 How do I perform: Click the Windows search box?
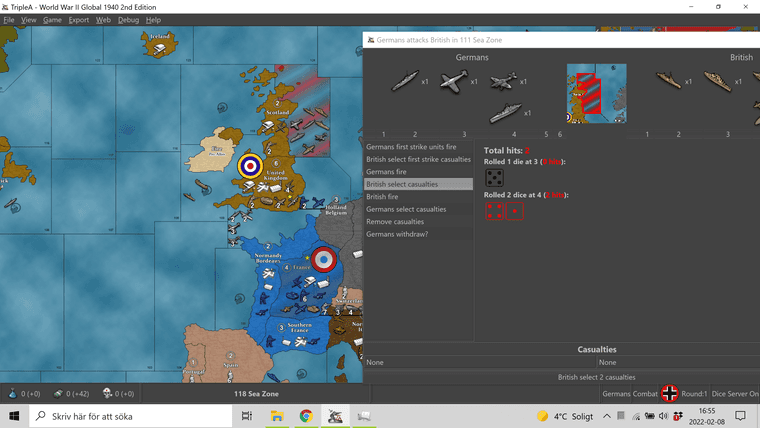click(131, 416)
